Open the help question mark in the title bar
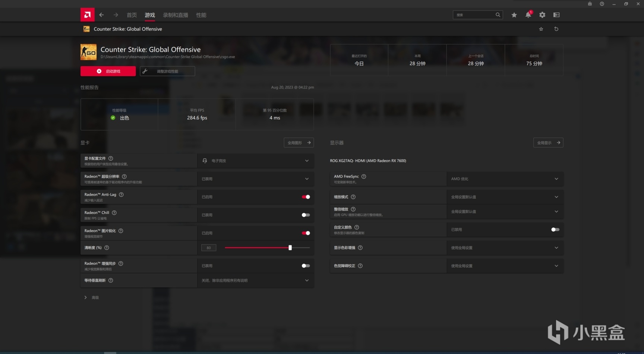Image resolution: width=644 pixels, height=354 pixels. tap(602, 4)
